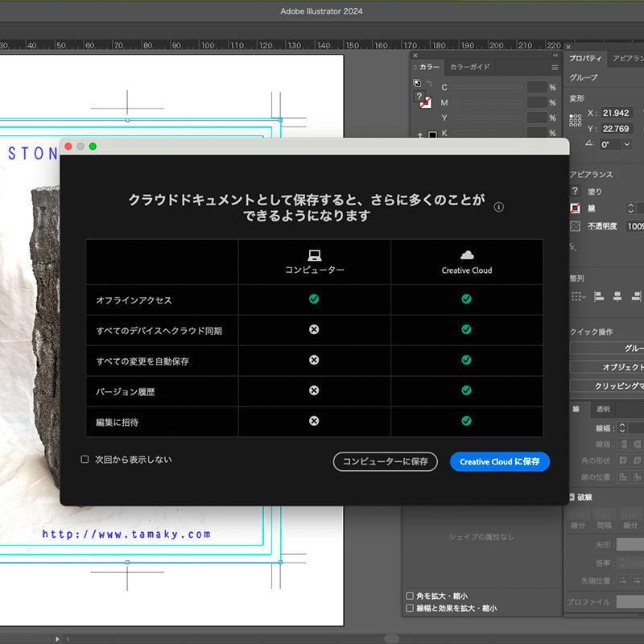The width and height of the screenshot is (644, 644).
Task: Switch to the カラーガイド tab
Action: 469,68
